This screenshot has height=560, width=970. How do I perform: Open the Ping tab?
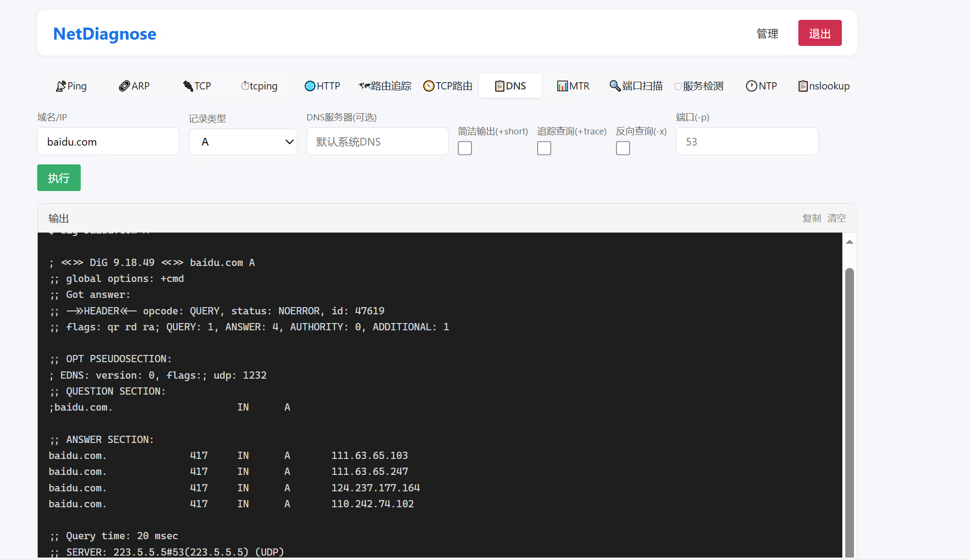[71, 86]
